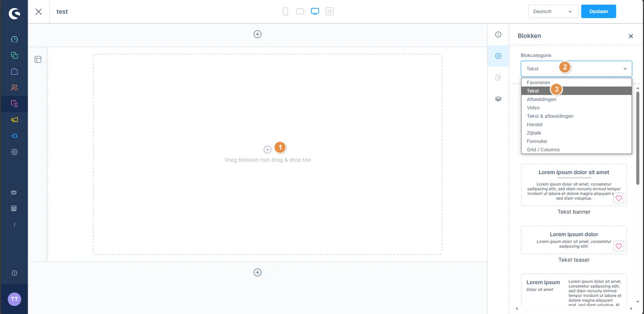Screen dimensions: 644x314
Task: Add a section below using the bottom plus icon
Action: pos(258,272)
